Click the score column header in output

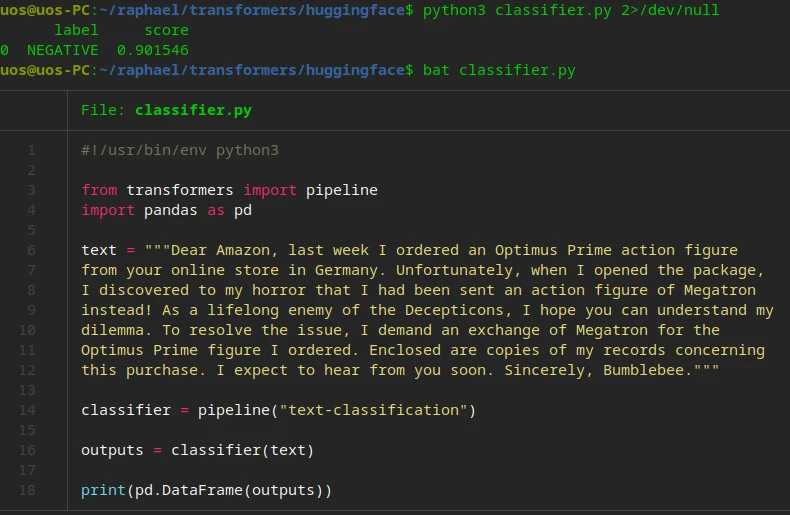[166, 30]
